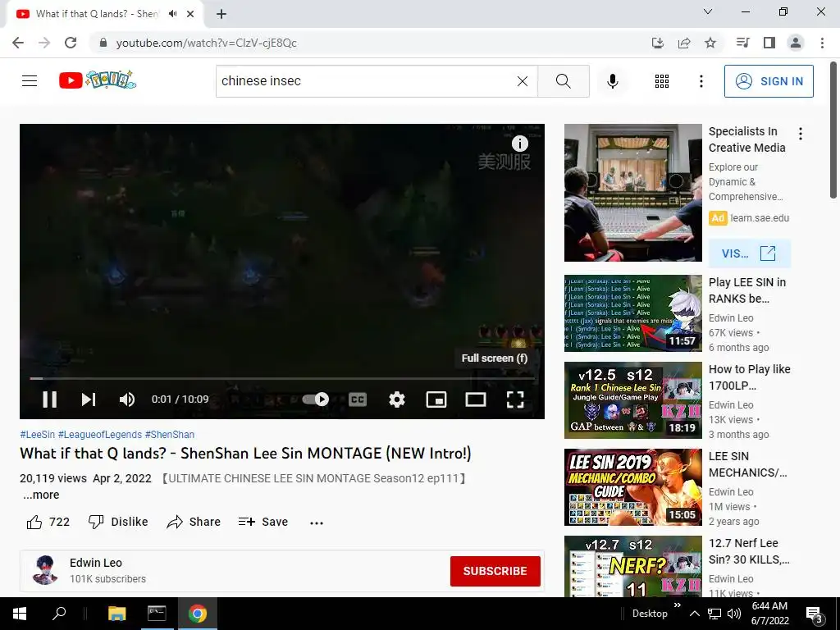This screenshot has width=840, height=630.
Task: Open File Explorer from taskbar
Action: [x=116, y=614]
